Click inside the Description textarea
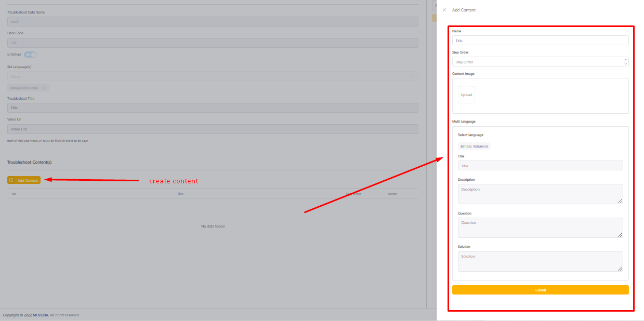The image size is (644, 321). click(540, 194)
